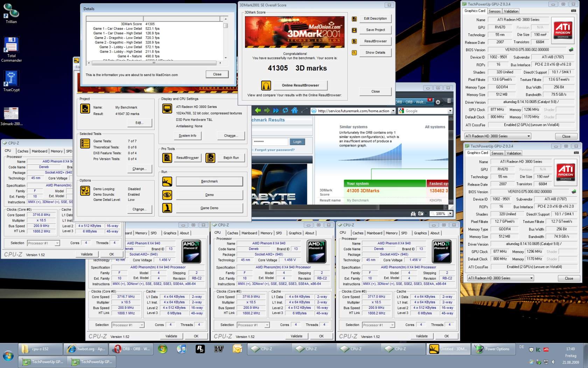Click the Save Project floppy disk icon
The image size is (588, 368).
pyautogui.click(x=354, y=30)
